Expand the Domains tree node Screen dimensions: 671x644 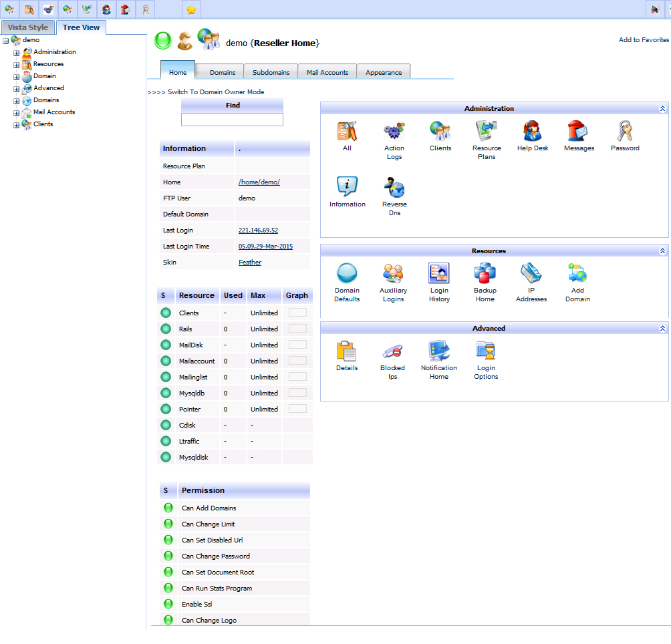tap(16, 101)
